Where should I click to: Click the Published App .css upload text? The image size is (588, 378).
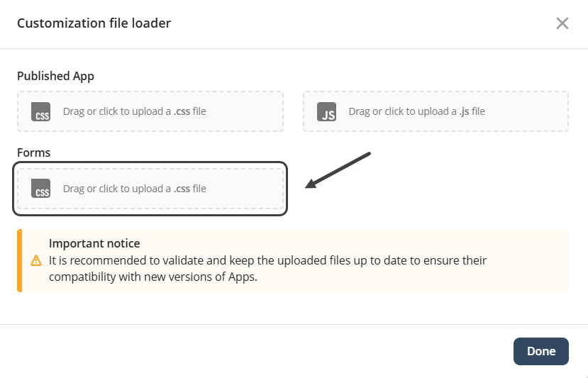click(x=135, y=111)
